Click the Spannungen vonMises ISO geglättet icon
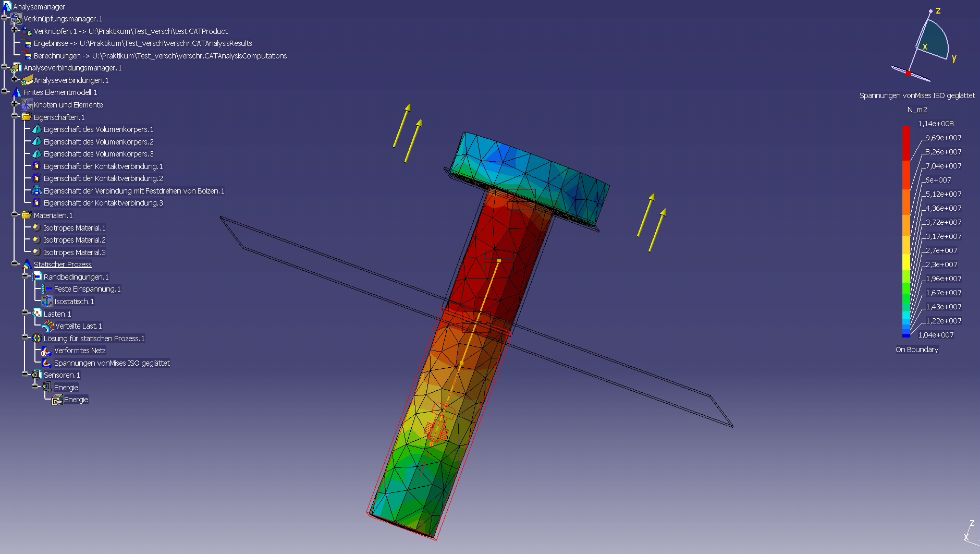The image size is (980, 554). [47, 363]
